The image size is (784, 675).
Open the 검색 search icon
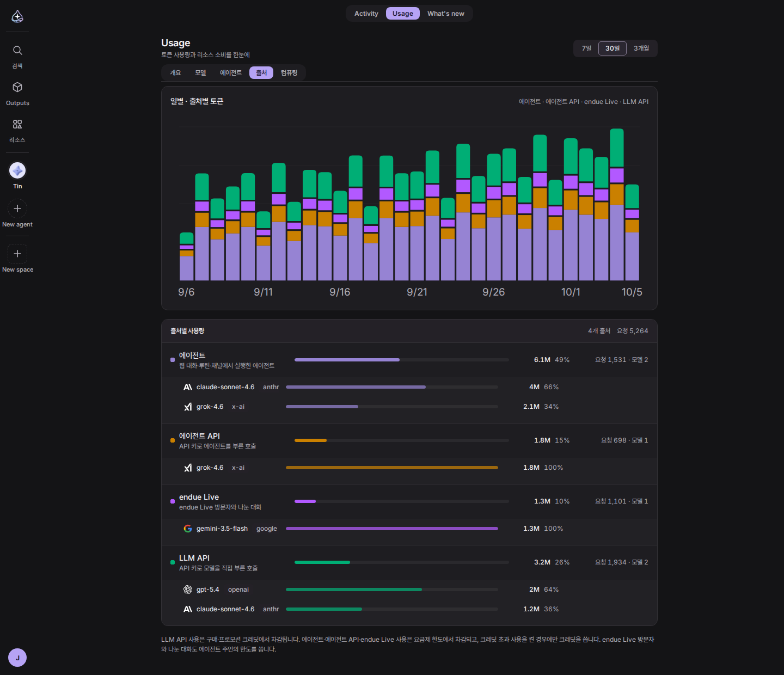(x=17, y=51)
